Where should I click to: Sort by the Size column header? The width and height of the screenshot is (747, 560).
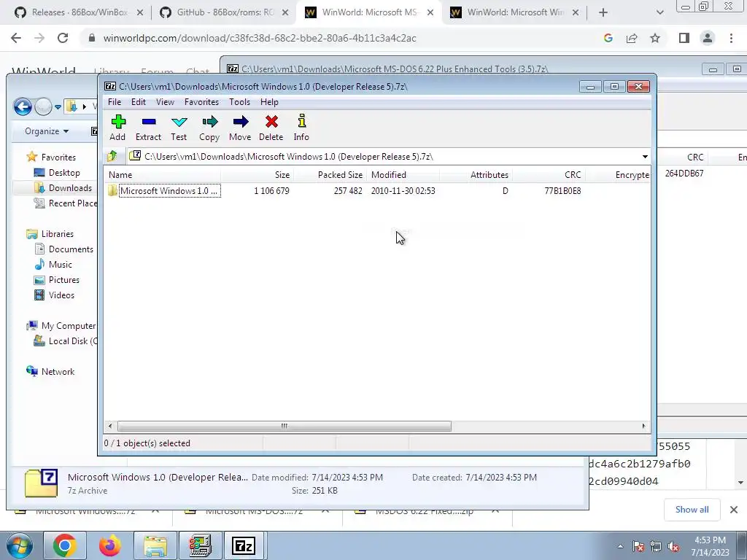pyautogui.click(x=258, y=175)
